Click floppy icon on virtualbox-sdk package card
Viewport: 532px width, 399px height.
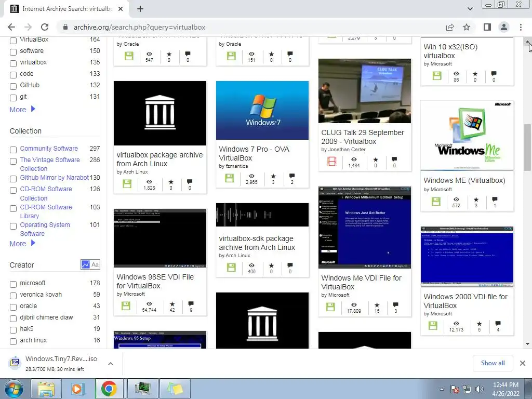pyautogui.click(x=231, y=268)
